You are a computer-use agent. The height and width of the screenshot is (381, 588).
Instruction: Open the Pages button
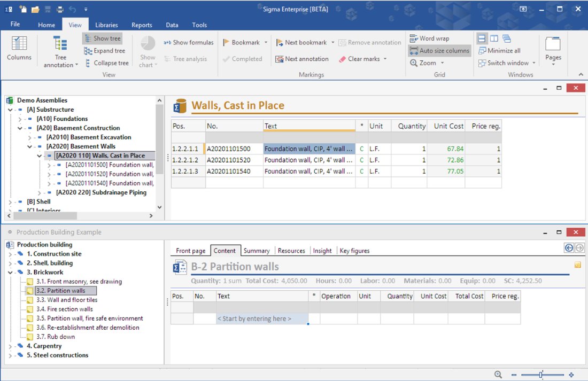pyautogui.click(x=553, y=51)
